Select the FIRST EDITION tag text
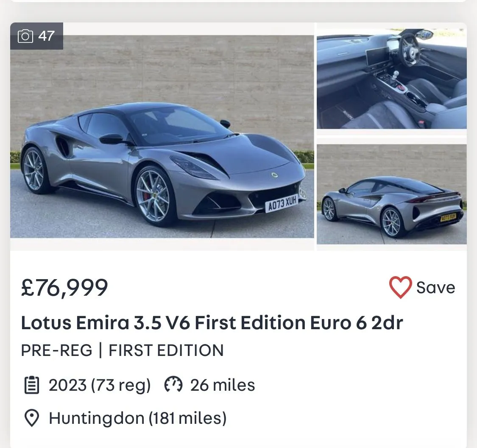This screenshot has width=477, height=448. (x=166, y=350)
